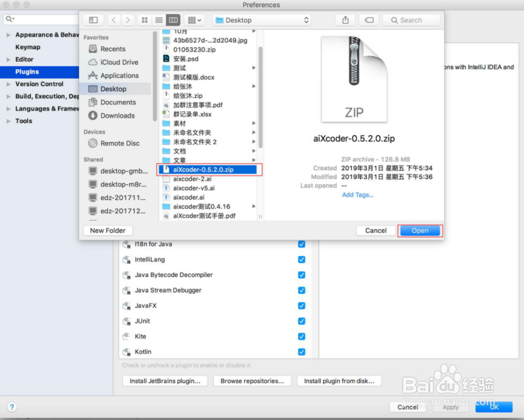Open the item grouping dropdown
The width and height of the screenshot is (524, 420).
(194, 20)
